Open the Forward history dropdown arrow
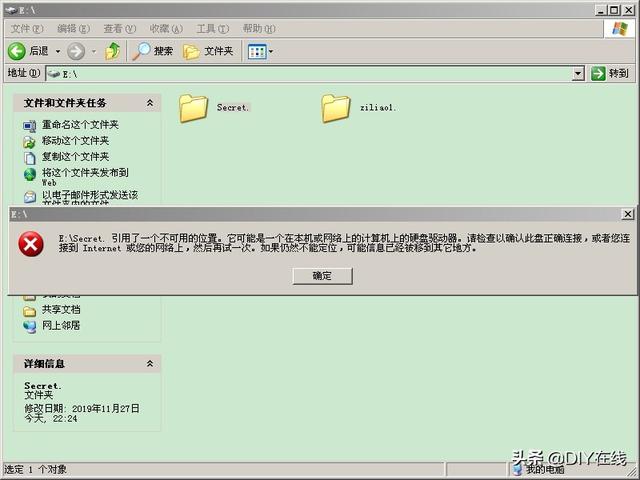This screenshot has height=480, width=640. 94,51
